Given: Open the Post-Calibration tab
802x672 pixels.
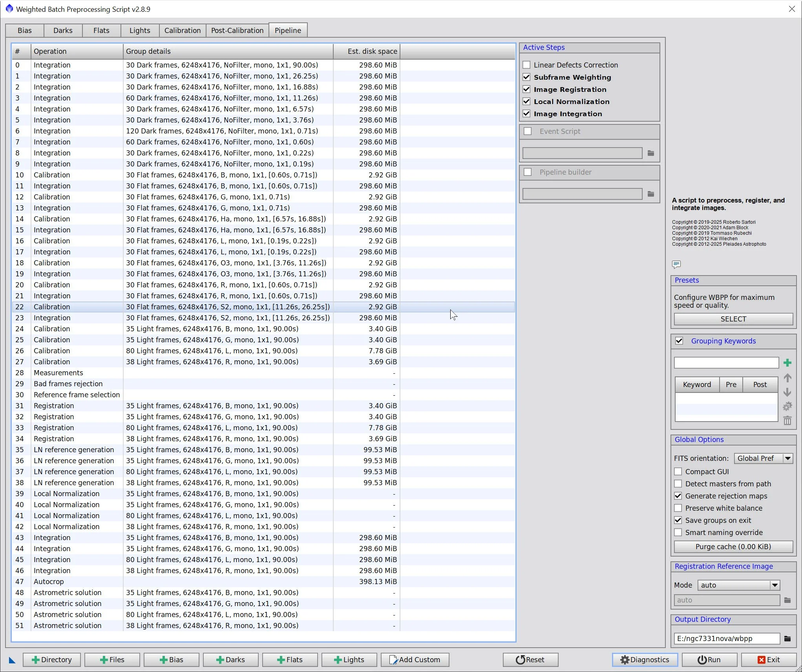Looking at the screenshot, I should [x=237, y=30].
